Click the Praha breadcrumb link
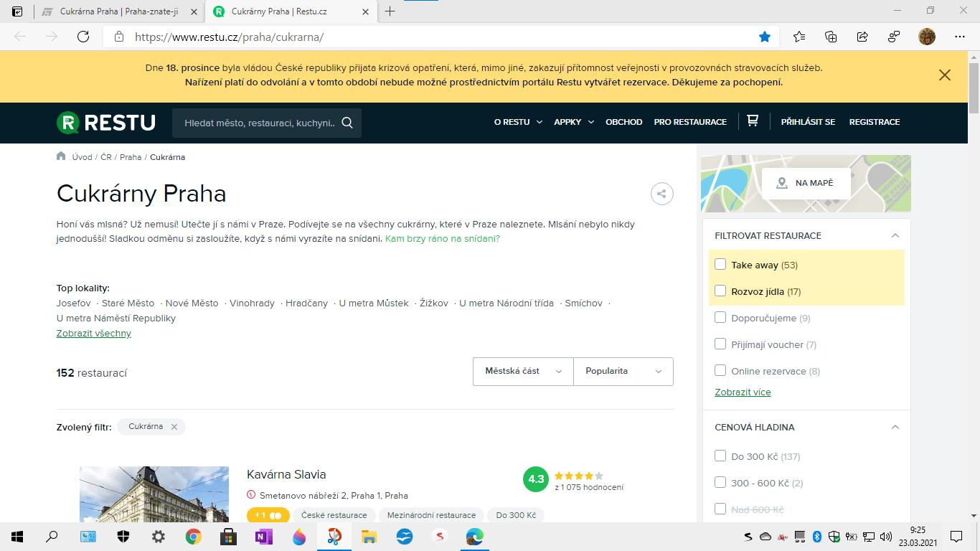The height and width of the screenshot is (551, 980). point(131,157)
